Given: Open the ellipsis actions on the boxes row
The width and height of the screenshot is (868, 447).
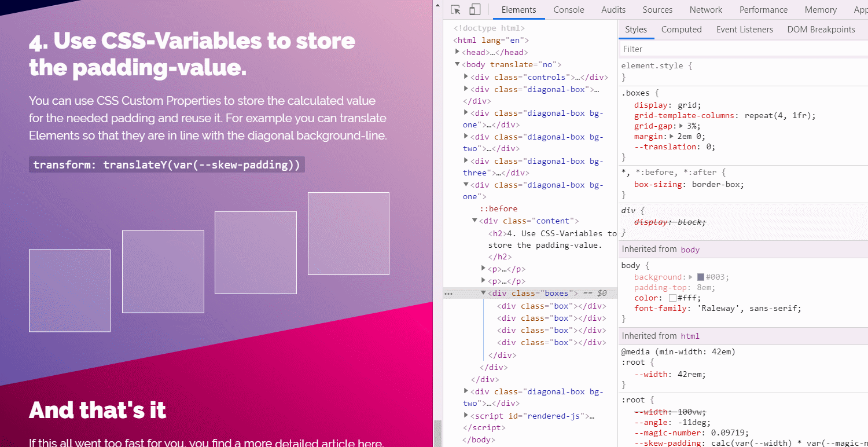Looking at the screenshot, I should (x=448, y=294).
